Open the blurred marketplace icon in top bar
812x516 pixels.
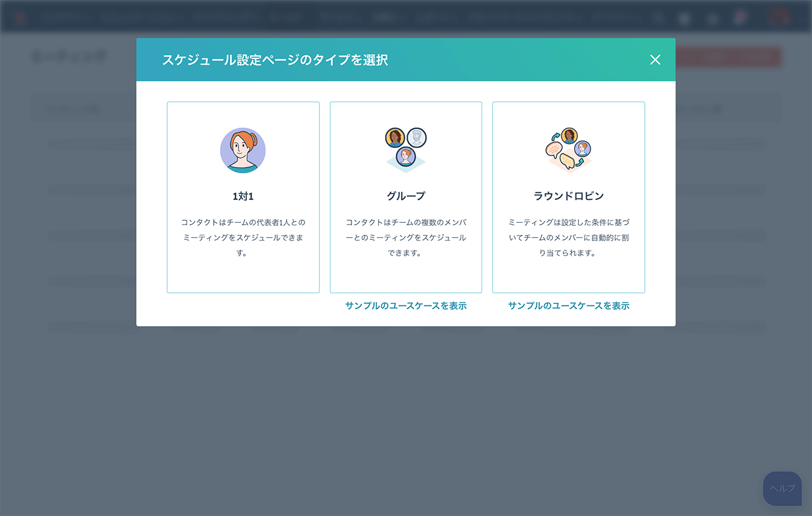point(684,18)
